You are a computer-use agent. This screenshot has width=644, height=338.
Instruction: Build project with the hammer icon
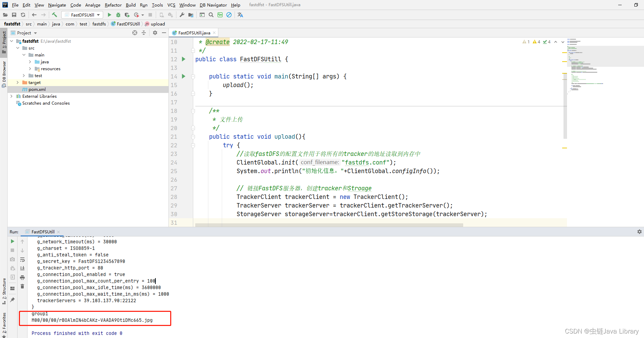(x=54, y=15)
